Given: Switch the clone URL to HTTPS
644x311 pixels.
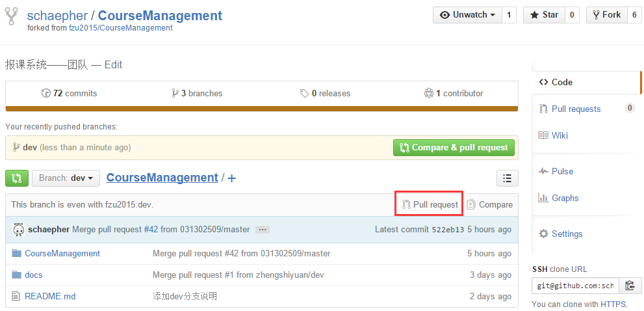Looking at the screenshot, I should (x=612, y=304).
